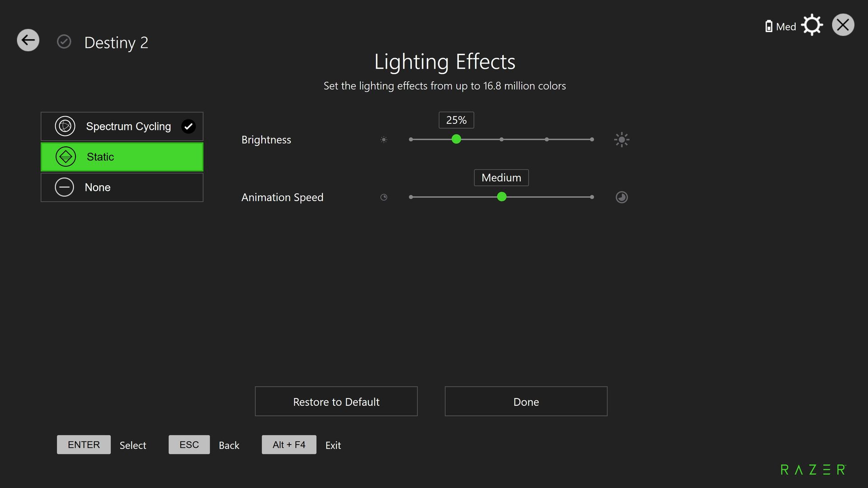Screen dimensions: 868x488
Task: Close the window with the X button
Action: pos(843,25)
